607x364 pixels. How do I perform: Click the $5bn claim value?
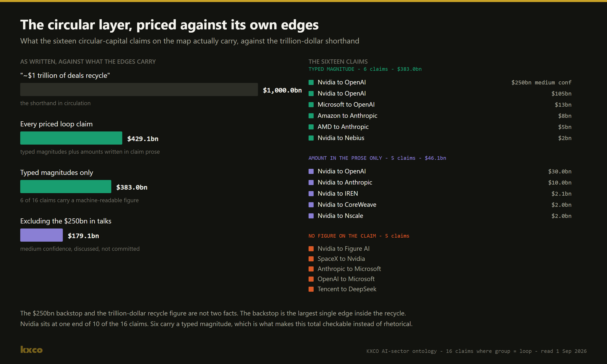tap(565, 127)
